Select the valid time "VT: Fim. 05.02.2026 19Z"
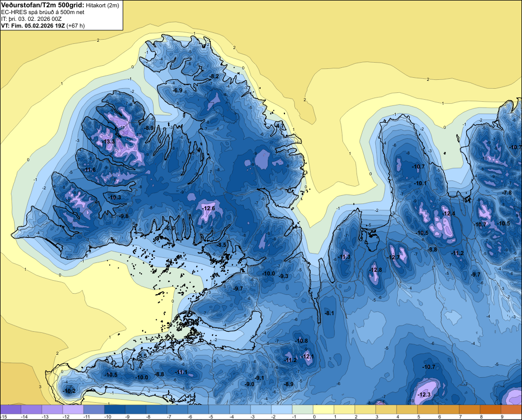The width and height of the screenshot is (522, 420). point(33,26)
